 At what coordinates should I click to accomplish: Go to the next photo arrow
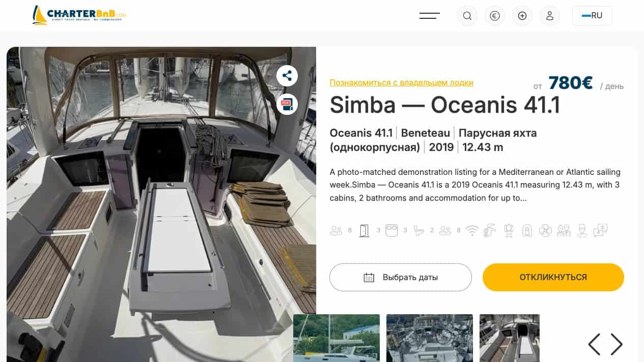[x=617, y=344]
